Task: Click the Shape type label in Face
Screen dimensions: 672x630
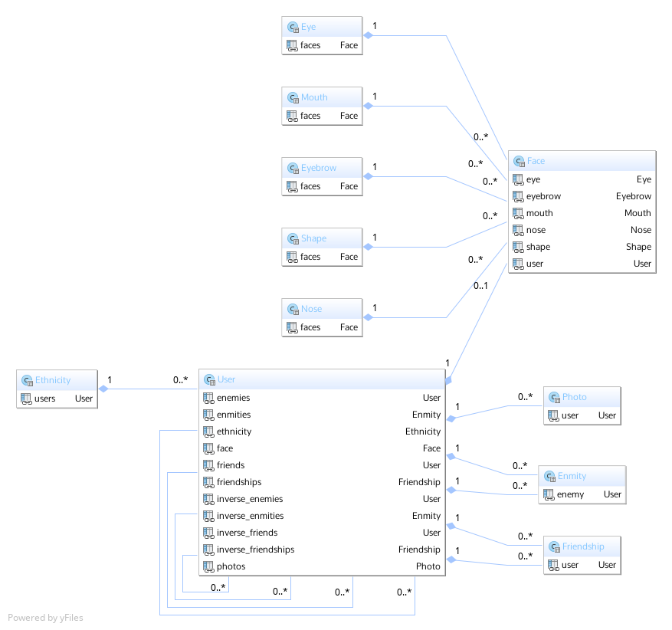Action: tap(638, 247)
